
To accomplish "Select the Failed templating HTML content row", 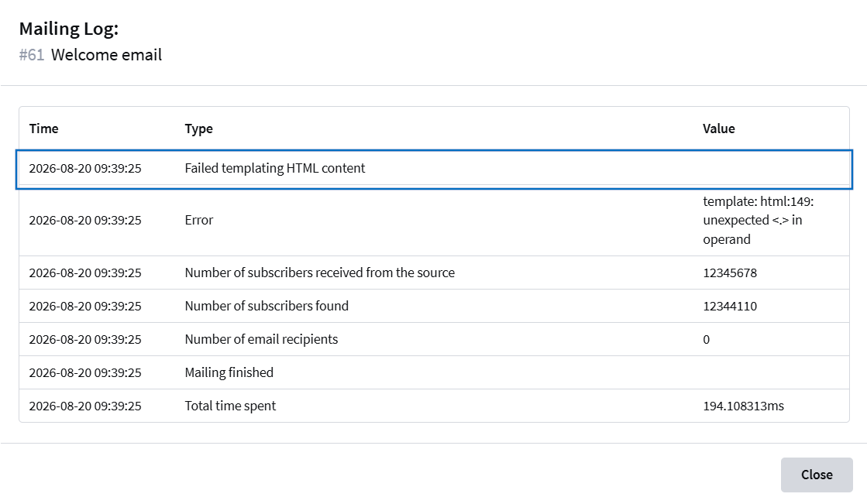I will click(434, 169).
